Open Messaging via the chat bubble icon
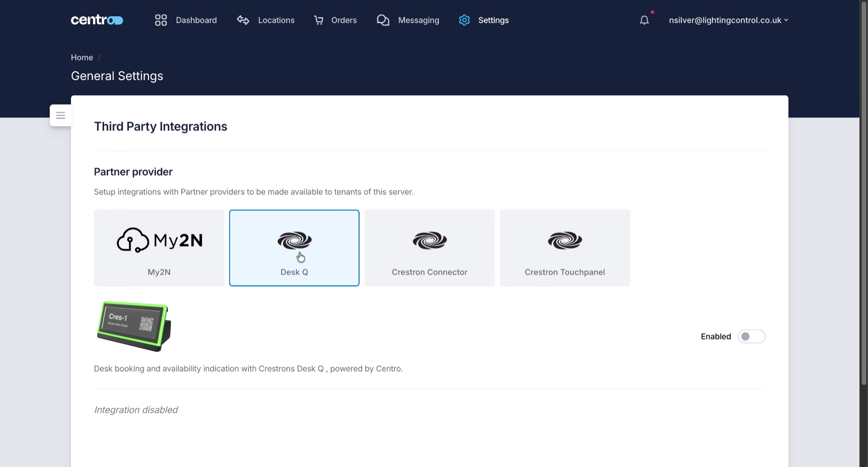 (x=383, y=20)
